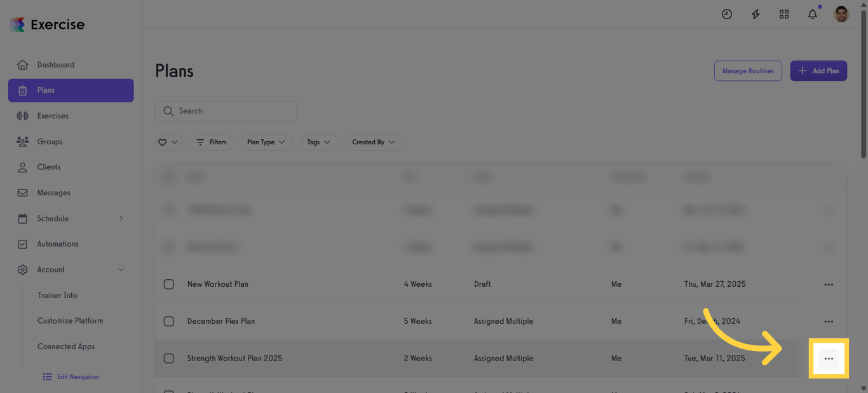The height and width of the screenshot is (393, 868).
Task: Open options for December Flex Plan row
Action: click(x=829, y=321)
